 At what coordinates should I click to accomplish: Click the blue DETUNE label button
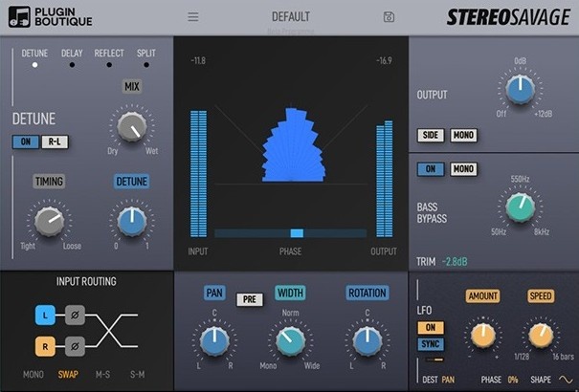click(x=132, y=182)
